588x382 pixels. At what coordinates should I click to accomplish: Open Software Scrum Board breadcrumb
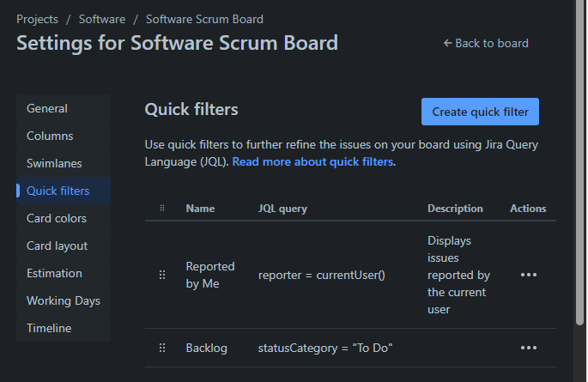click(x=204, y=19)
